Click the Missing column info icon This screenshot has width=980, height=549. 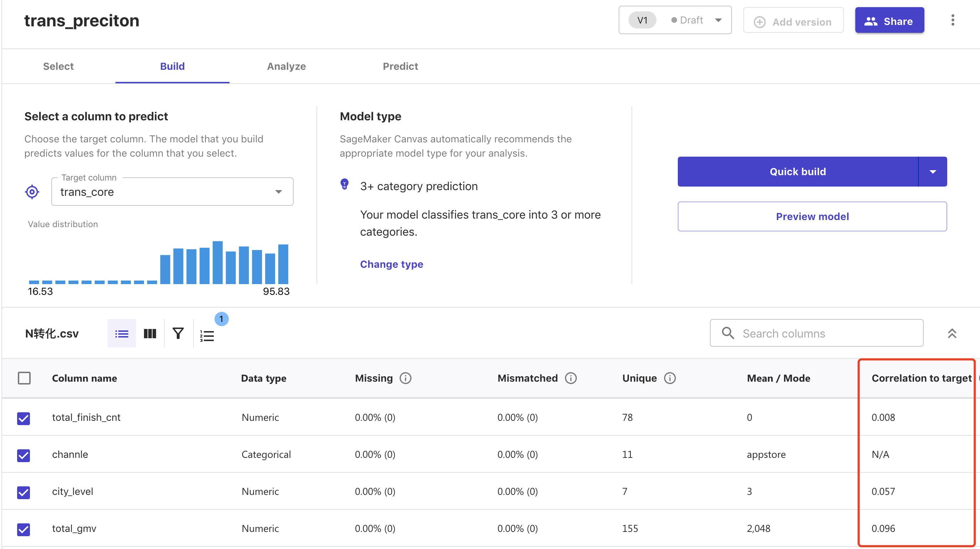[406, 378]
